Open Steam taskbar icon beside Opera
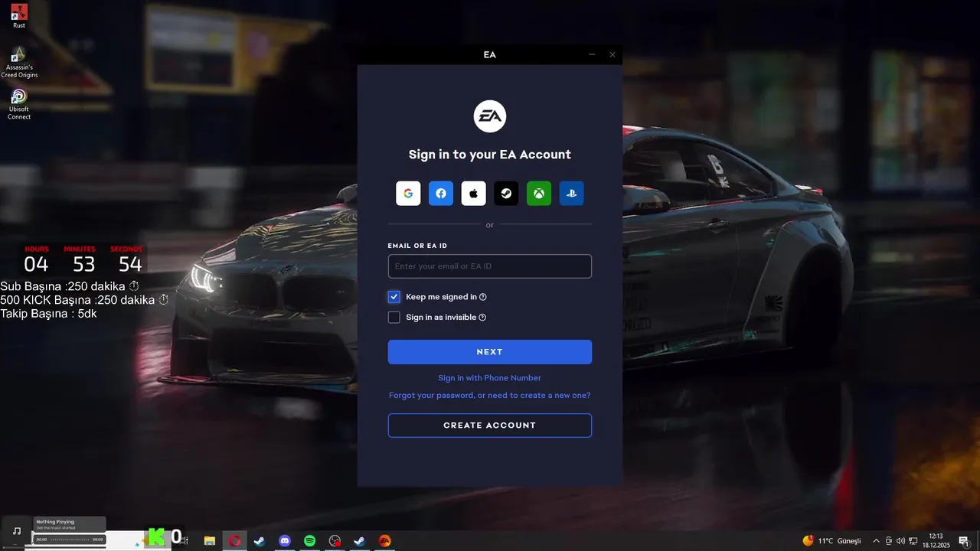The image size is (980, 551). [260, 541]
